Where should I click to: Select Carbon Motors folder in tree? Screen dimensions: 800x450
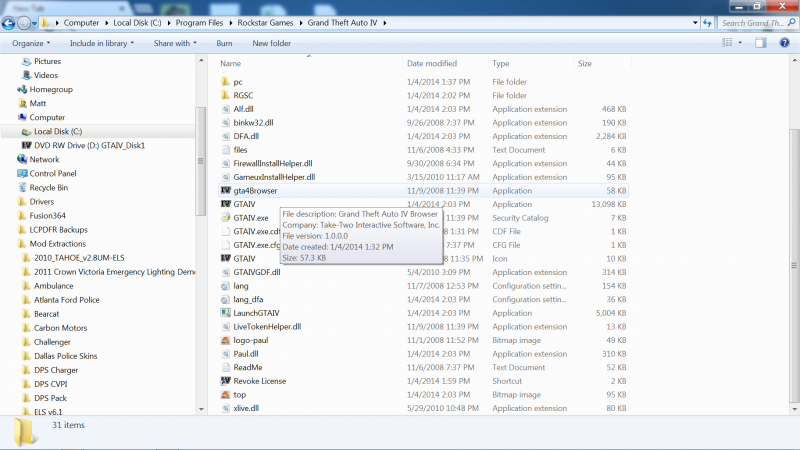point(60,328)
